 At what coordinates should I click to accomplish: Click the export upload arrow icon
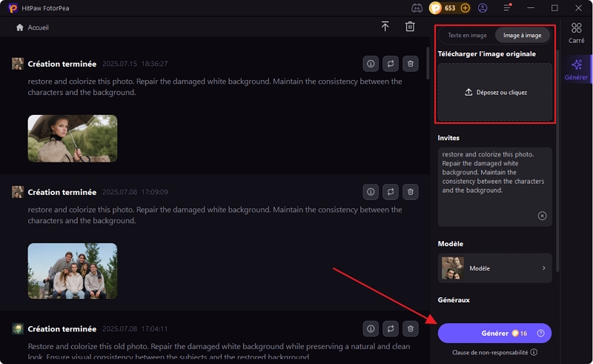(385, 27)
